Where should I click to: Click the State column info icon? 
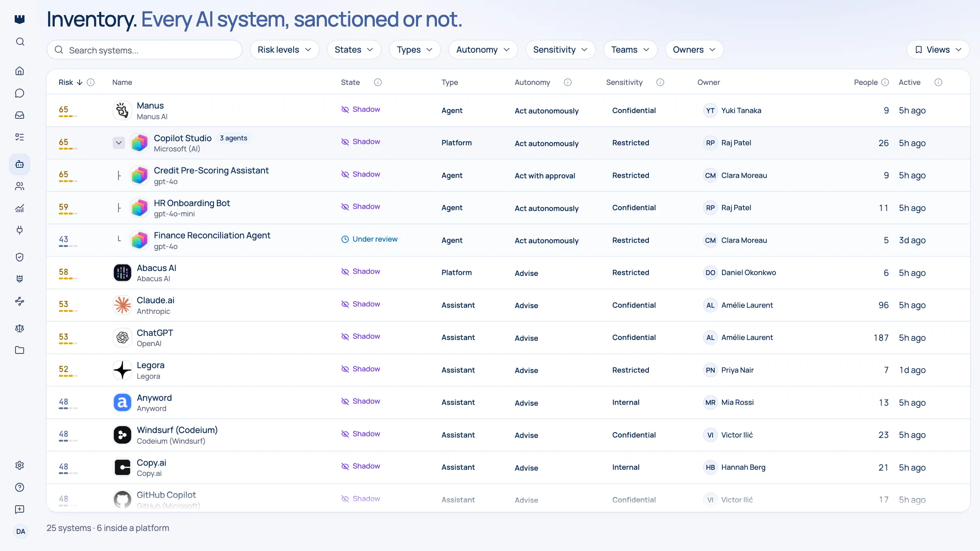click(378, 82)
